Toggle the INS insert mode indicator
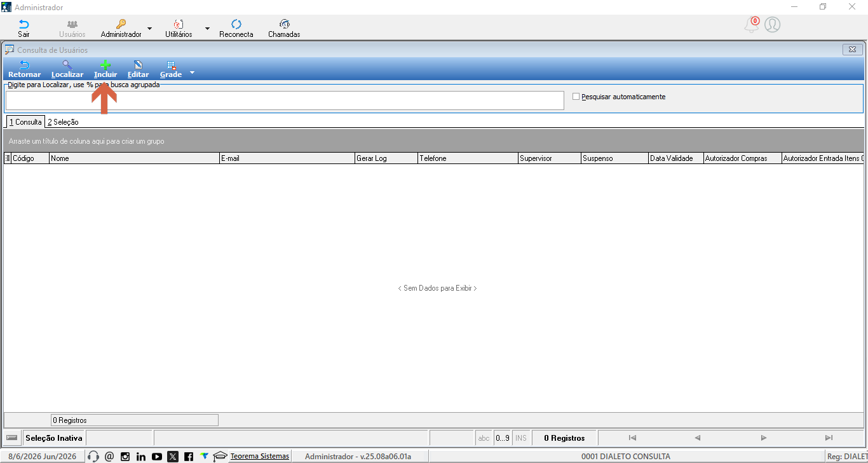The image size is (868, 463). (521, 438)
